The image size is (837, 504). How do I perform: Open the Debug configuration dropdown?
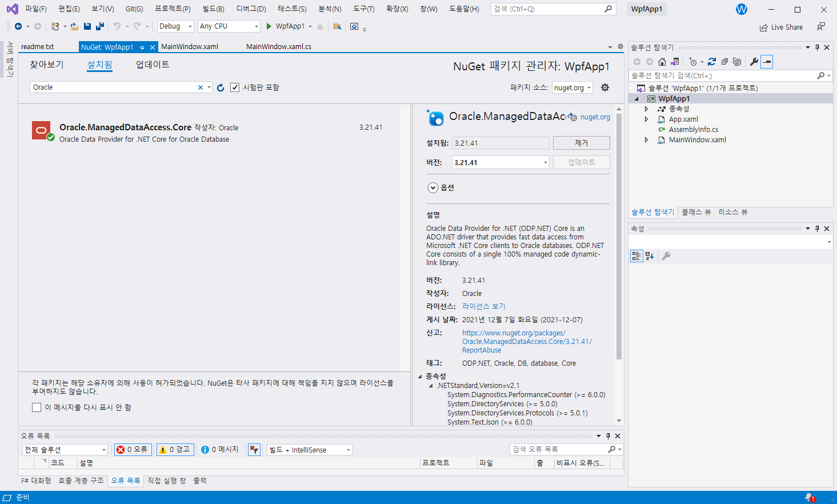tap(175, 26)
